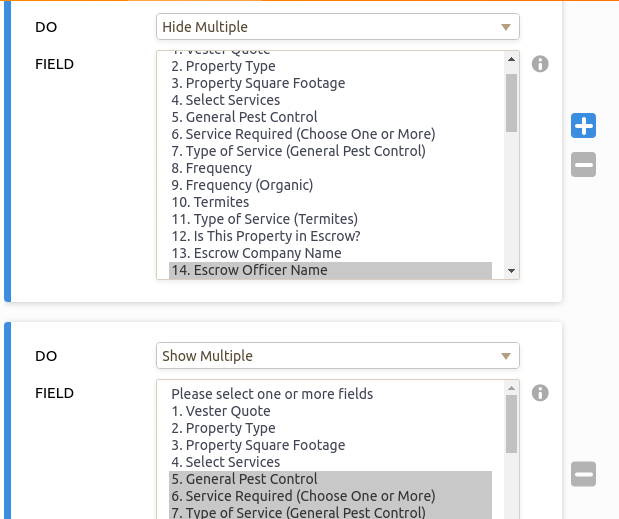Select Type of Service (Termites) option
The image size is (619, 519).
(x=264, y=219)
